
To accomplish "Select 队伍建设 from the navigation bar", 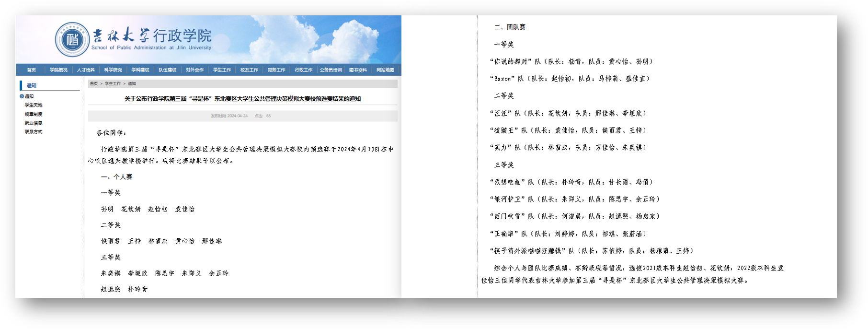I will (x=168, y=70).
